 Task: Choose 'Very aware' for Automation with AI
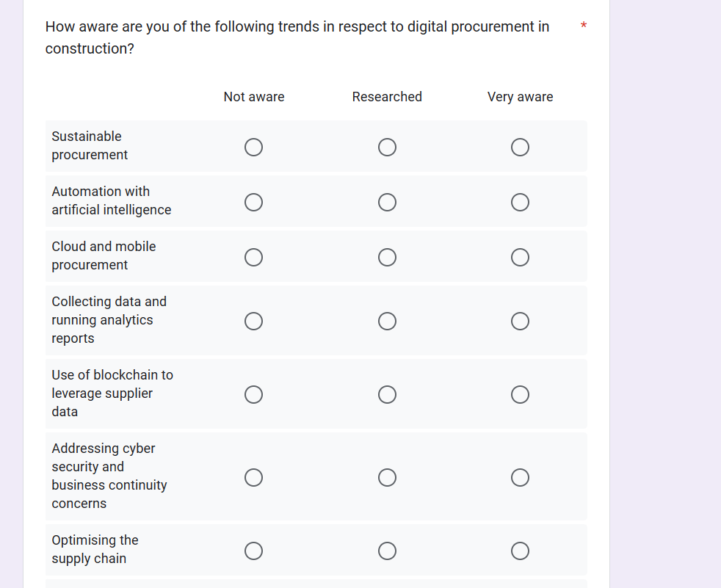click(520, 202)
